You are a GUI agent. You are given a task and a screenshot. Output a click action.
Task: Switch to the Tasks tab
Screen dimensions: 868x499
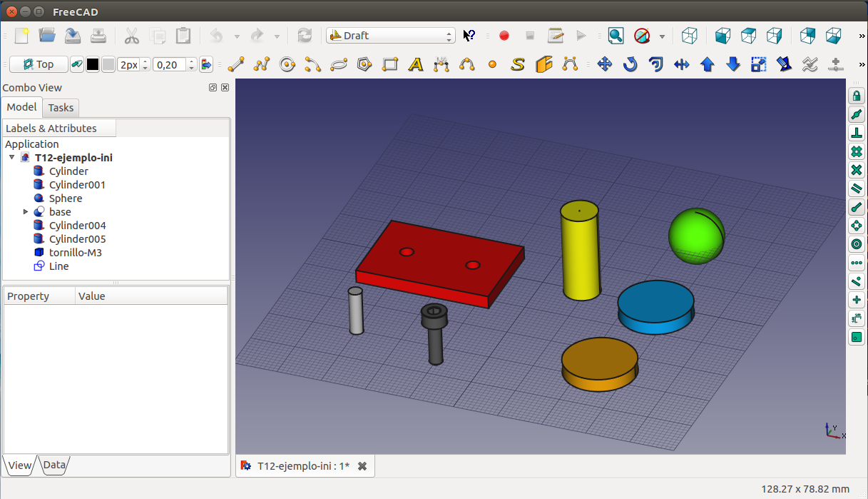coord(61,108)
